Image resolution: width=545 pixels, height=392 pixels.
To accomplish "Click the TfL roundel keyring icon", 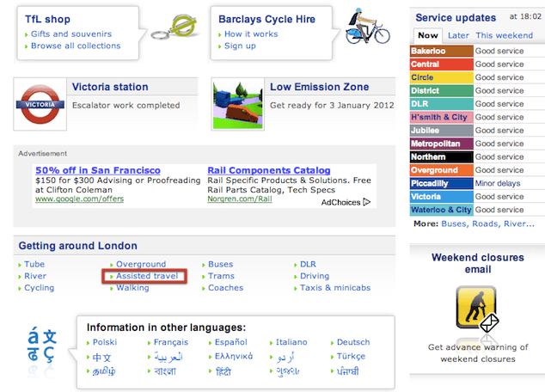I will coord(175,28).
